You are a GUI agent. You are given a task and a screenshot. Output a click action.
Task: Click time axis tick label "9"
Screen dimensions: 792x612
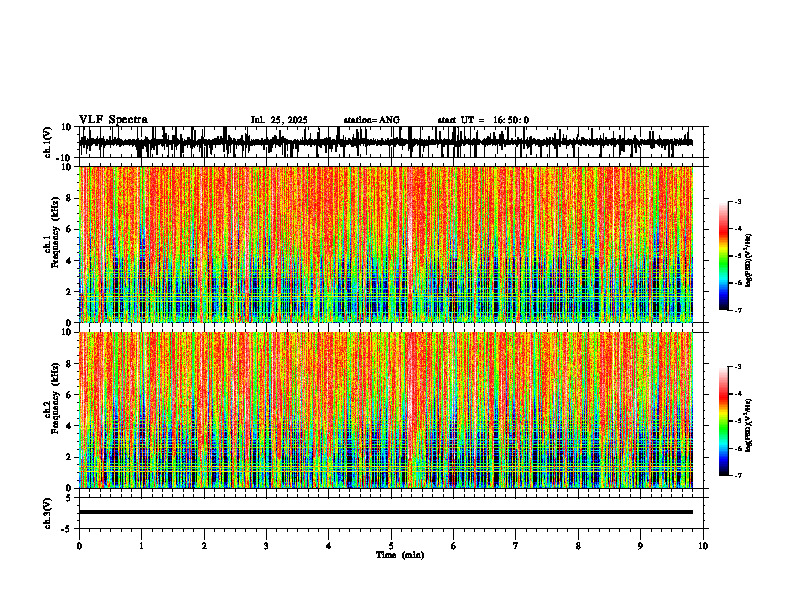pos(640,546)
